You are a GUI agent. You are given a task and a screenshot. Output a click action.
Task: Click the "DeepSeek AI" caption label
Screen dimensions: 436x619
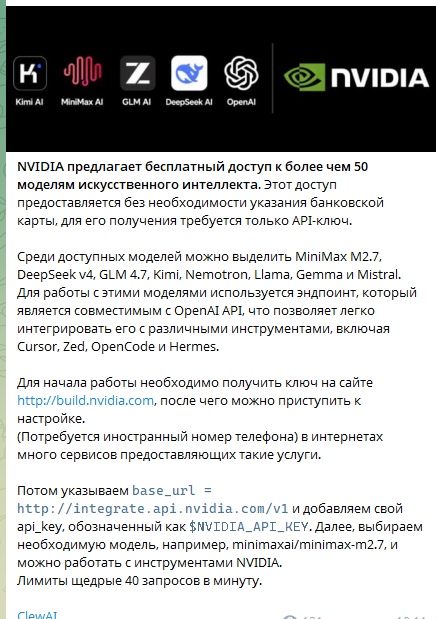(x=189, y=102)
